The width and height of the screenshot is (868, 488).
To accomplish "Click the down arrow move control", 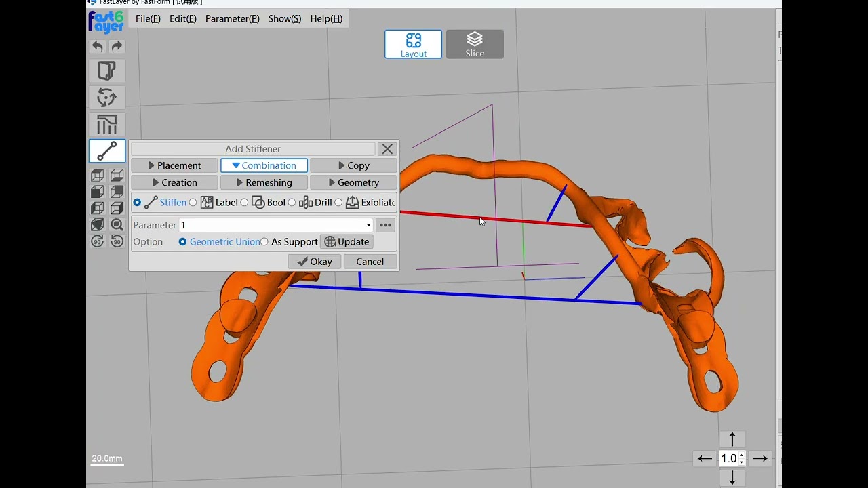I will coord(732,478).
